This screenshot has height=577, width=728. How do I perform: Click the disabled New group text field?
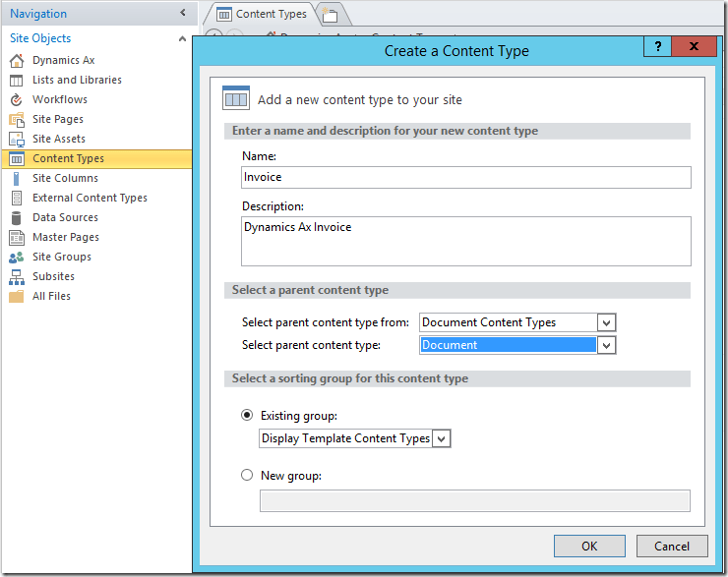(474, 501)
